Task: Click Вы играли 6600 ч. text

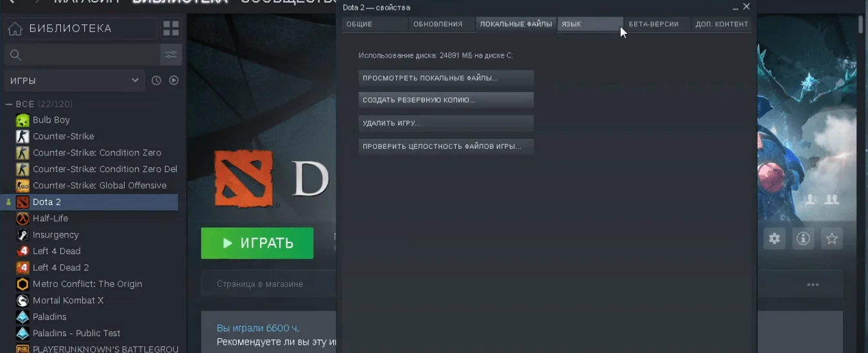Action: pos(258,328)
